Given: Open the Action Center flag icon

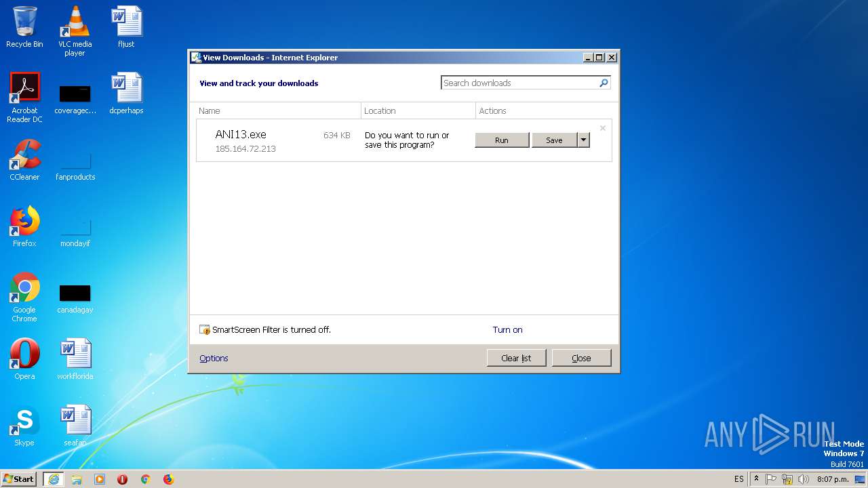Looking at the screenshot, I should (x=771, y=479).
